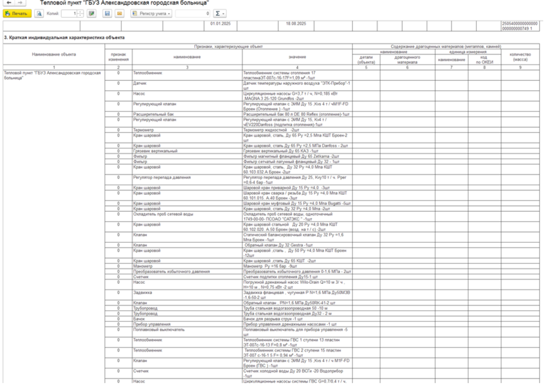Viewport: 545px width, 392px height.
Task: Click the yellow Печать print button
Action: coord(17,13)
